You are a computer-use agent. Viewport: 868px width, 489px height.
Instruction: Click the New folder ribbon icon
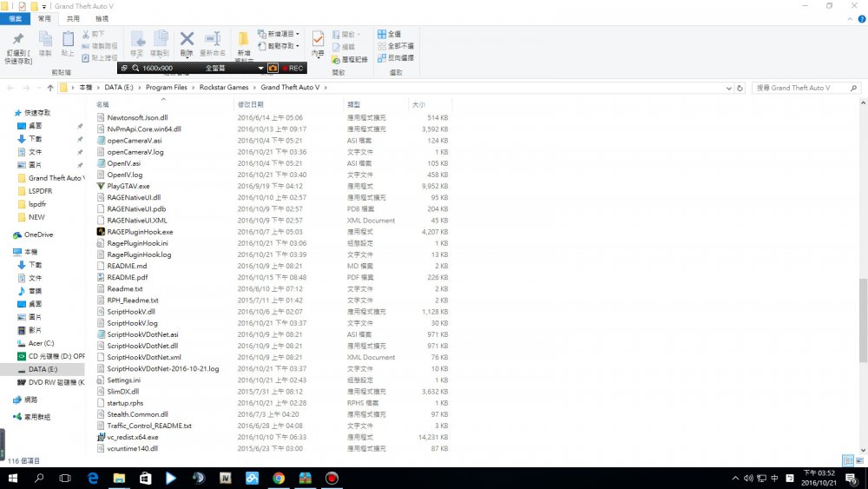pyautogui.click(x=243, y=39)
